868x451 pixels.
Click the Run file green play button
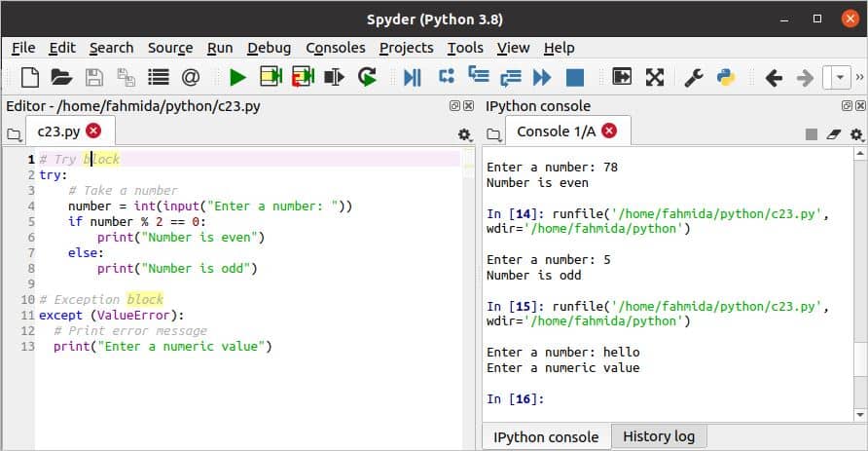pyautogui.click(x=237, y=77)
